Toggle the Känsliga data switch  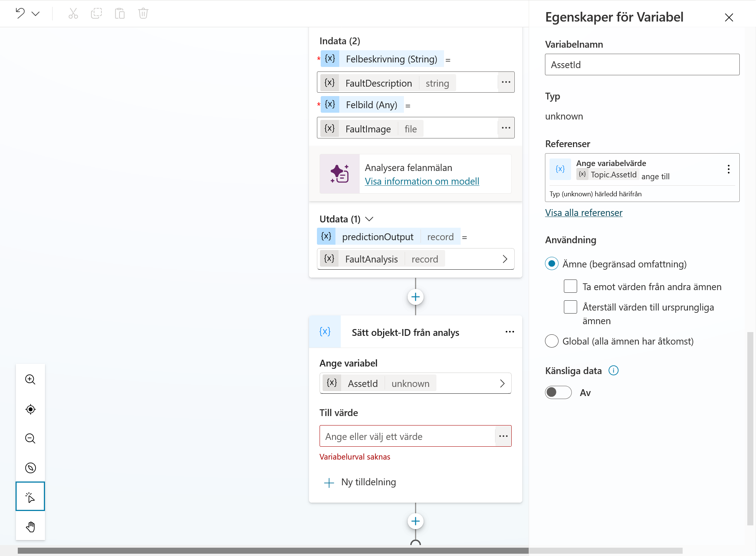click(x=558, y=392)
